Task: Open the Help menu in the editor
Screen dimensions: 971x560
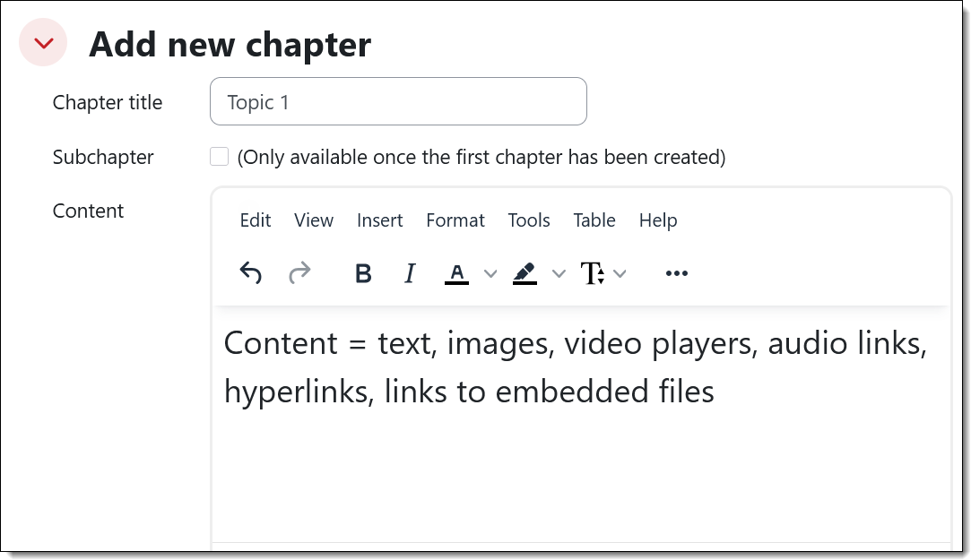Action: [x=658, y=220]
